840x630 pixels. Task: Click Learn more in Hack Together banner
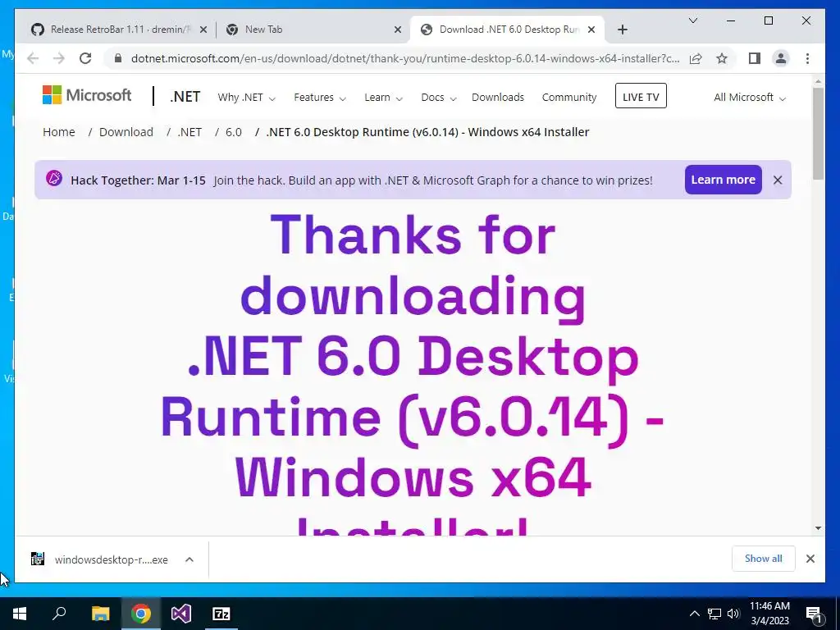tap(723, 180)
